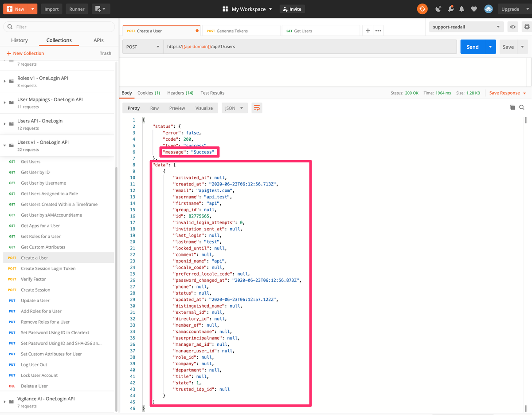This screenshot has height=415, width=532.
Task: Open the Send button dropdown arrow
Action: 490,47
